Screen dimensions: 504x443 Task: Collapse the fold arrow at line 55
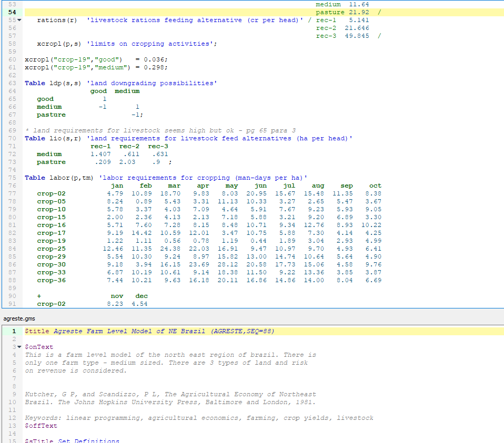click(x=20, y=20)
